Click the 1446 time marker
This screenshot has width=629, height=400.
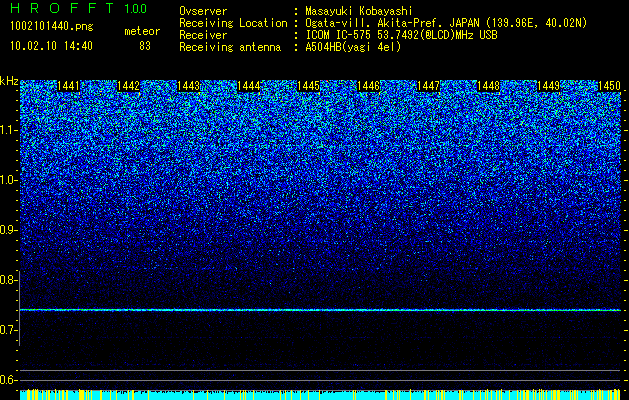[369, 86]
